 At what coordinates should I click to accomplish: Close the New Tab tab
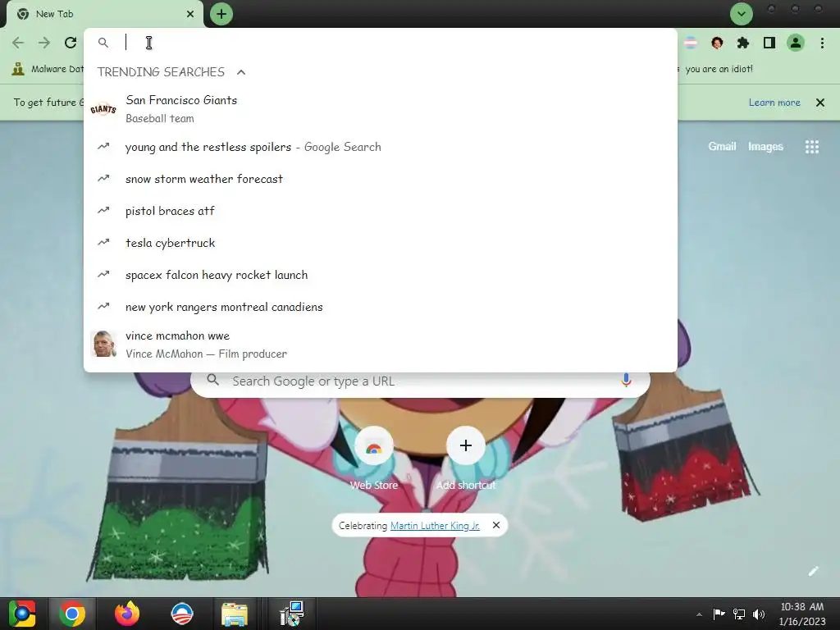pos(190,14)
